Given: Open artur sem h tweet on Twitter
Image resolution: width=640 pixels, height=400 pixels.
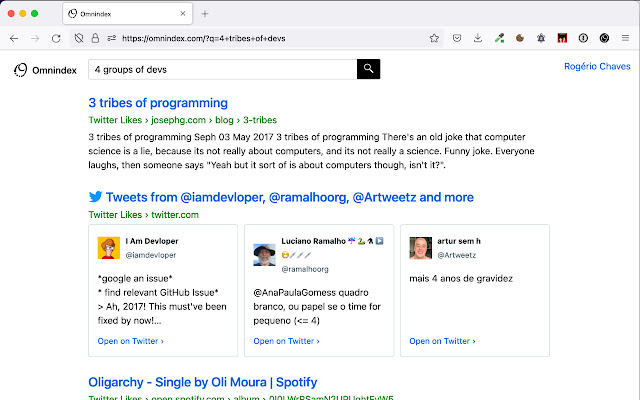Looking at the screenshot, I should (x=442, y=341).
